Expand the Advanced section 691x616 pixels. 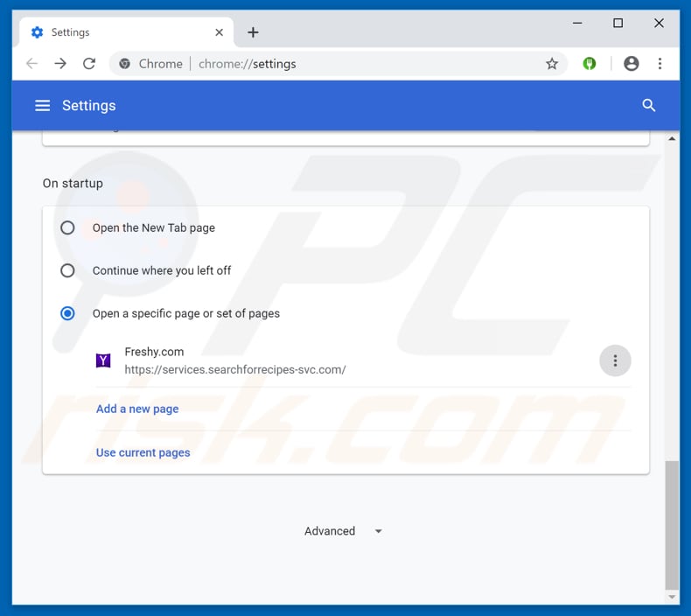point(343,531)
